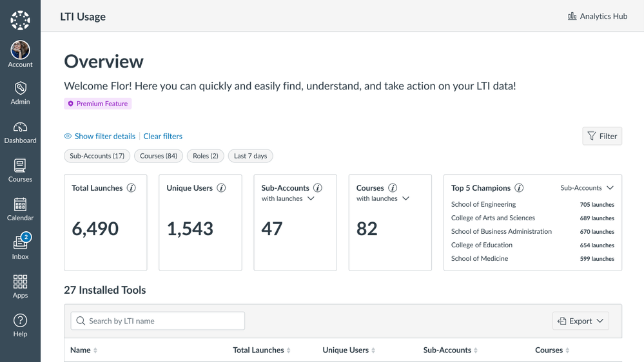Go to Dashboard in the sidebar
The height and width of the screenshot is (362, 644).
20,132
